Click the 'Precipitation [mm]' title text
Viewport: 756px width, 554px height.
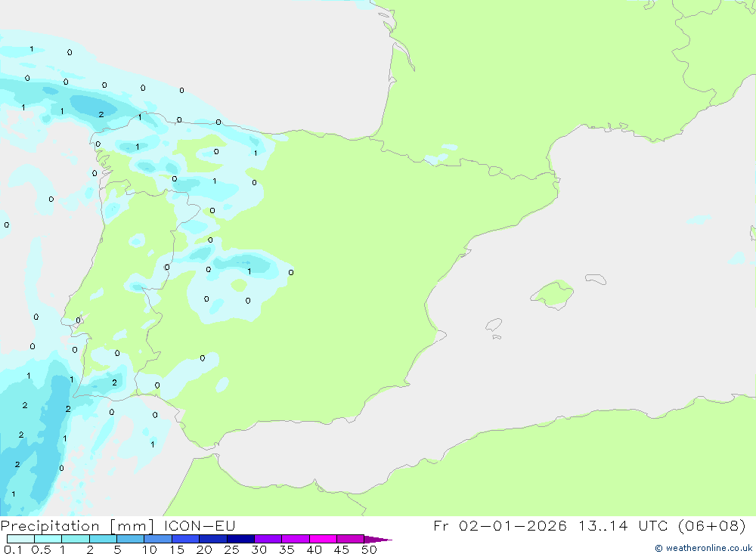coord(77,526)
